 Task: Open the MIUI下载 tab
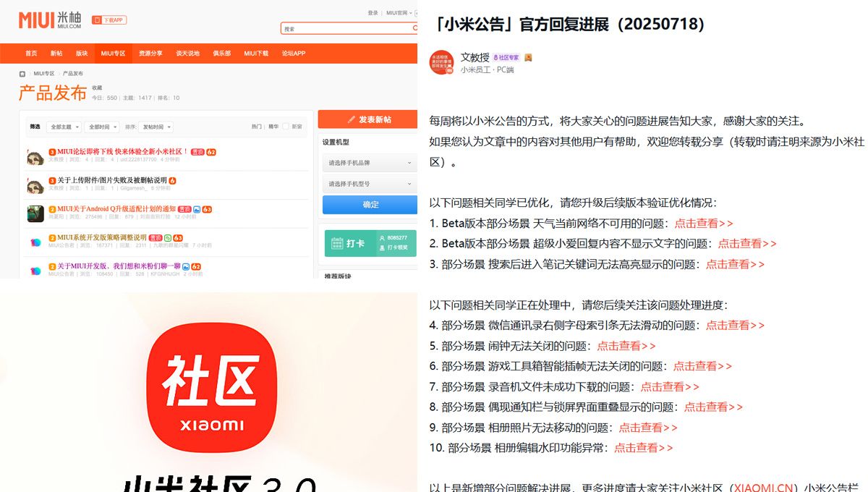point(256,54)
